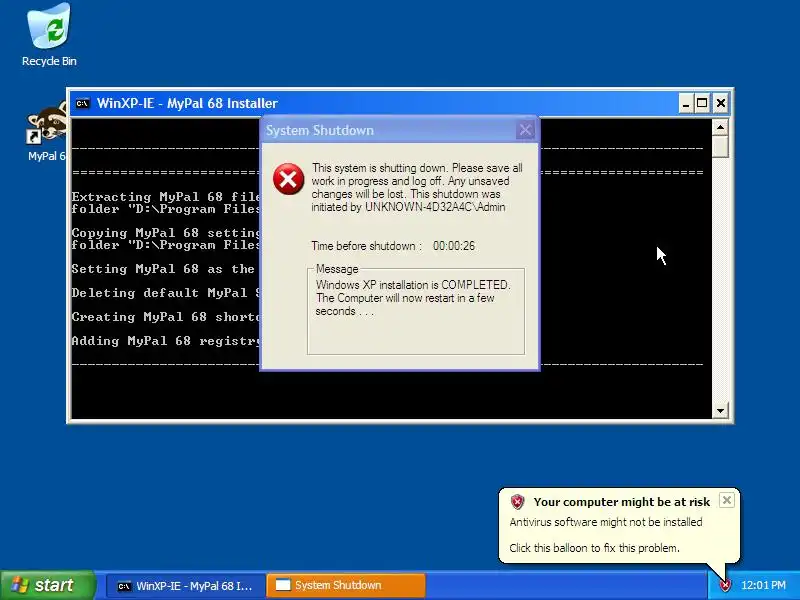Click the Windows flag logo on Start button

20,585
